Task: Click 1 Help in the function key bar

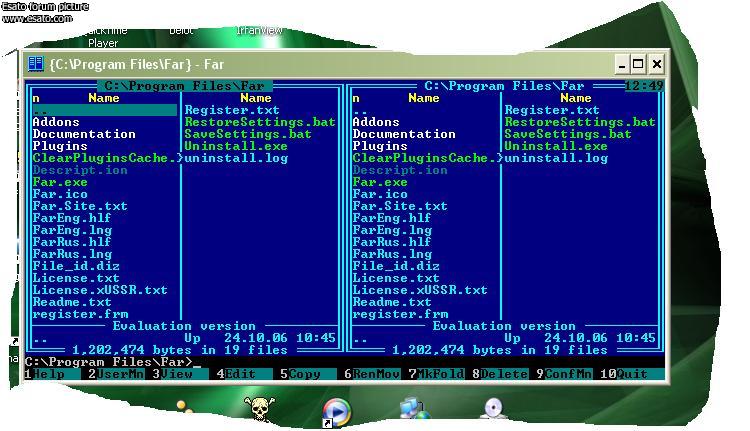Action: point(44,374)
